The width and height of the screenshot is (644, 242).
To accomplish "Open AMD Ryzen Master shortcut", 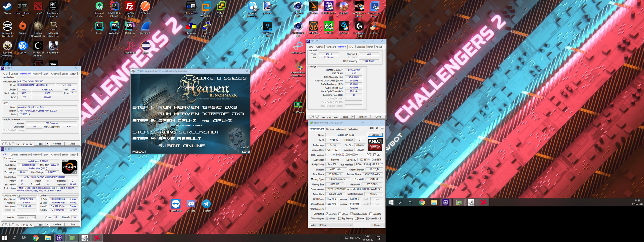I will pyautogui.click(x=359, y=9).
